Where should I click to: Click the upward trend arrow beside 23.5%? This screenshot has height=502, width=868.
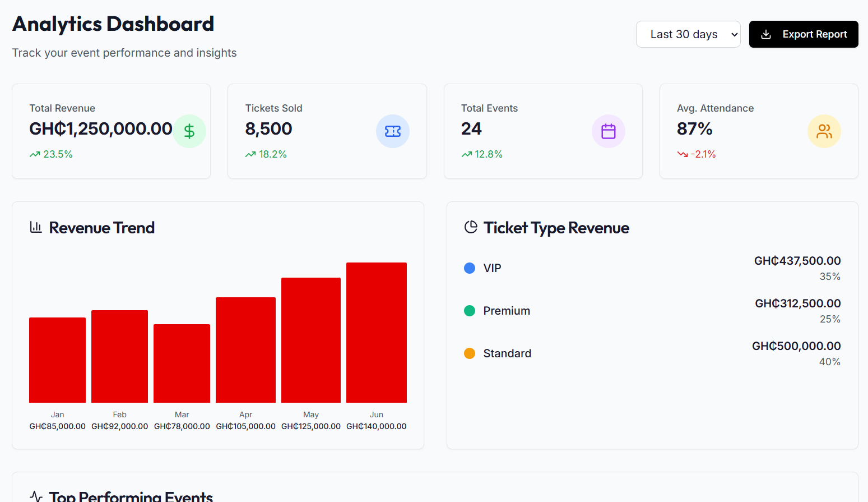coord(35,154)
